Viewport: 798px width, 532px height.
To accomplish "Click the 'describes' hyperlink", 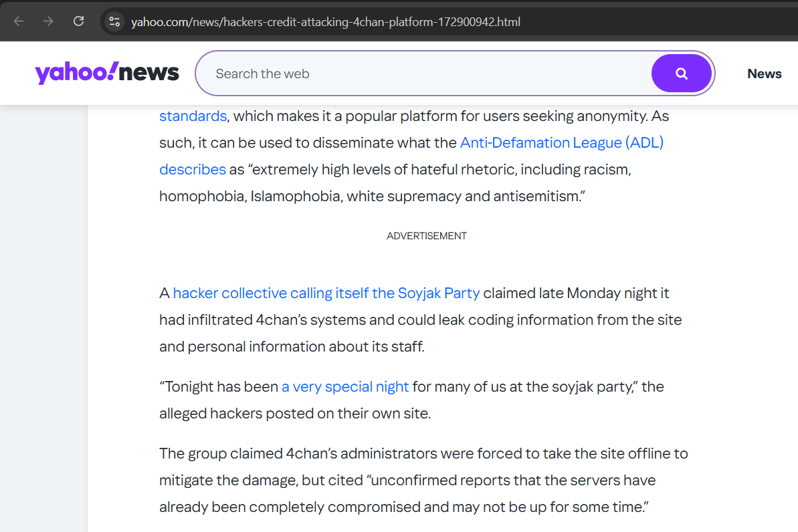I will (192, 169).
